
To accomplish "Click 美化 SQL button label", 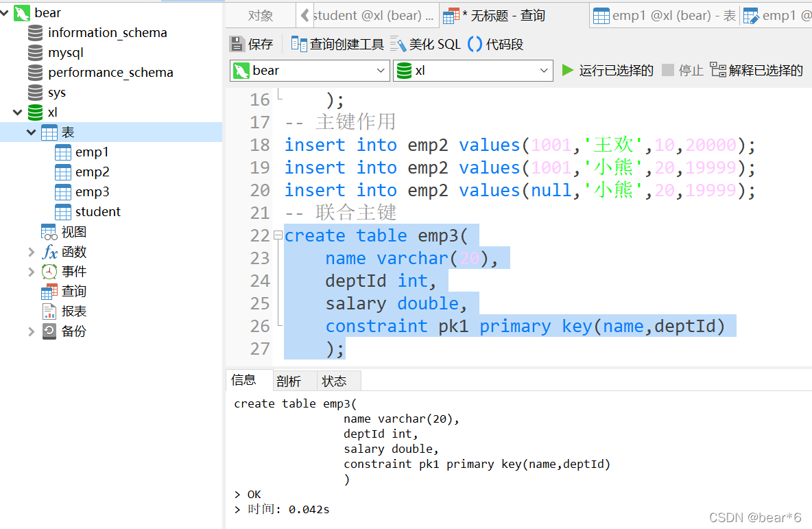I will point(435,45).
